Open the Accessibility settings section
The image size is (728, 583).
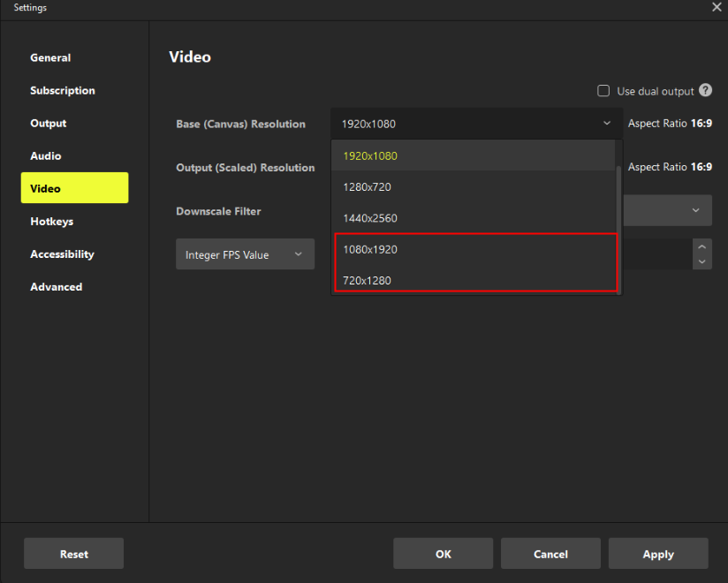coord(62,254)
